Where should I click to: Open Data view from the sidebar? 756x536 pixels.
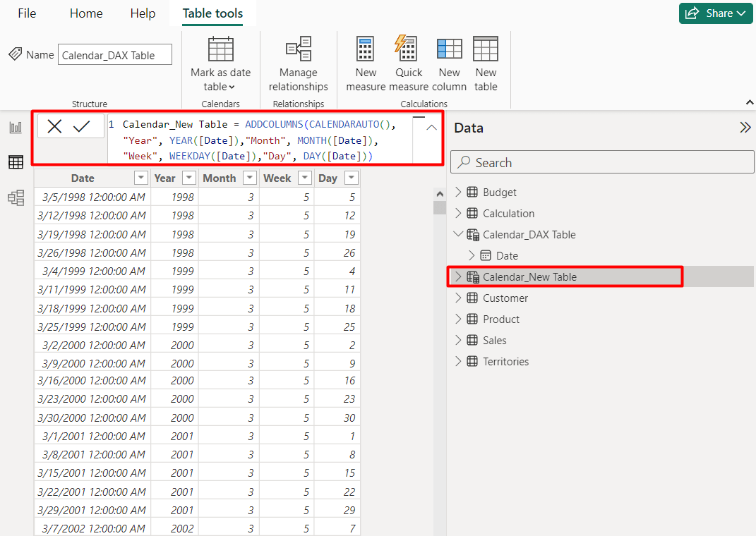[x=16, y=162]
